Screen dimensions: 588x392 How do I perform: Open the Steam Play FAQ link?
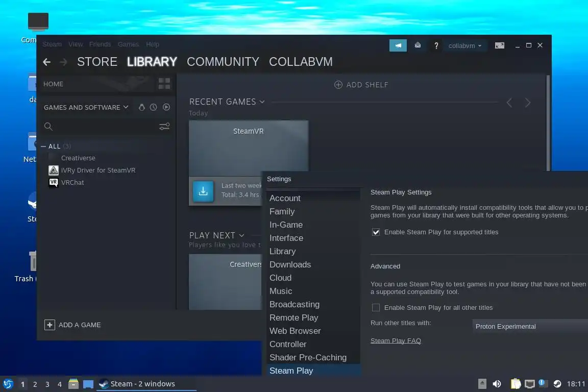click(396, 340)
